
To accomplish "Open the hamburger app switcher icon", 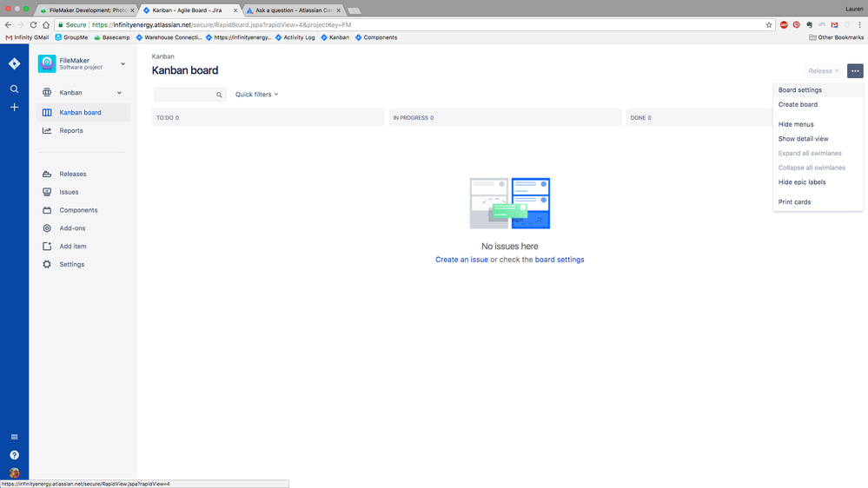I will (15, 437).
